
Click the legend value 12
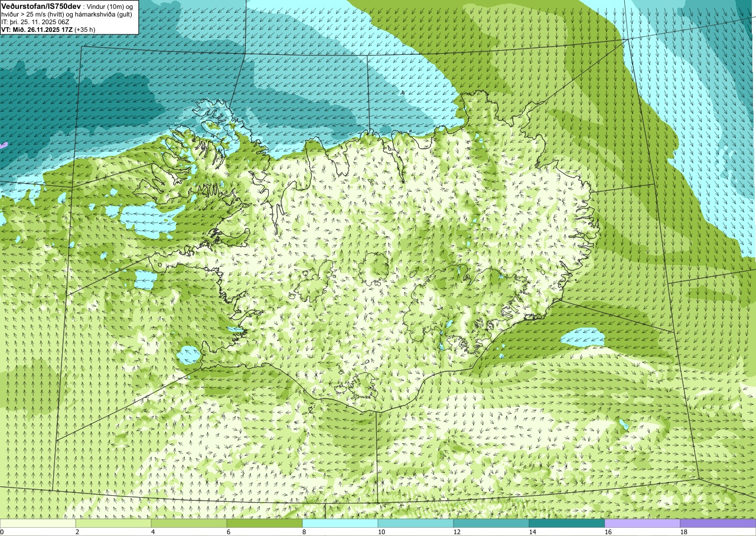(457, 532)
